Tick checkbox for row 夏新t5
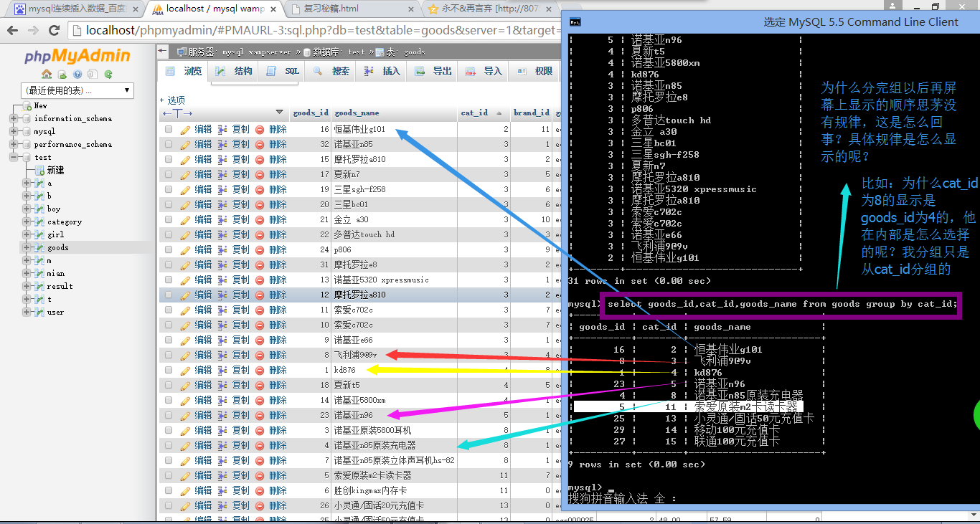Viewport: 980px width, 524px height. (169, 385)
